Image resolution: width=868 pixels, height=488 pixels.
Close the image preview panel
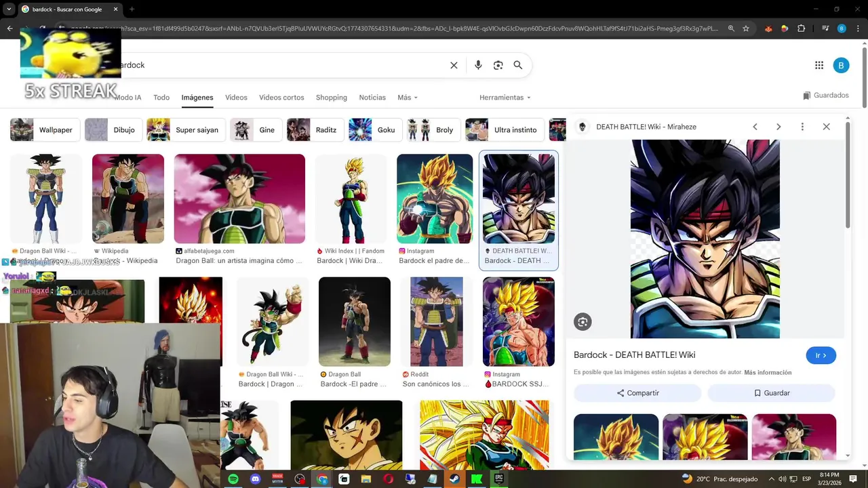pyautogui.click(x=826, y=127)
